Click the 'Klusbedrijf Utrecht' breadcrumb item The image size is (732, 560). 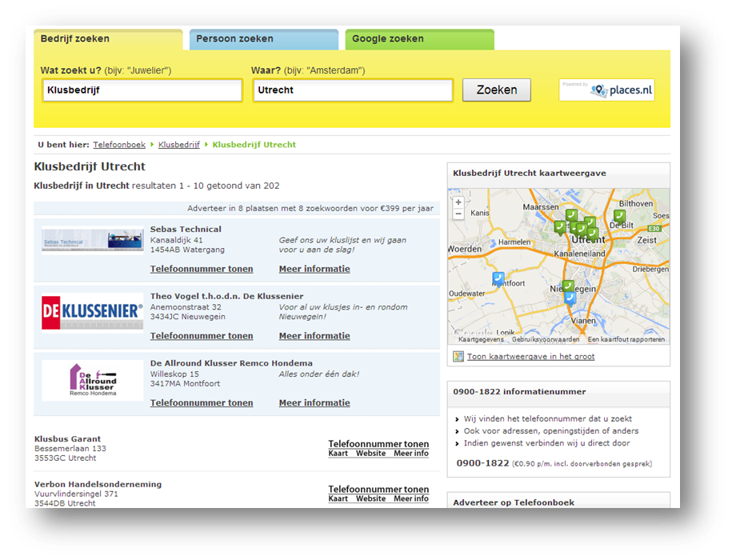(254, 145)
